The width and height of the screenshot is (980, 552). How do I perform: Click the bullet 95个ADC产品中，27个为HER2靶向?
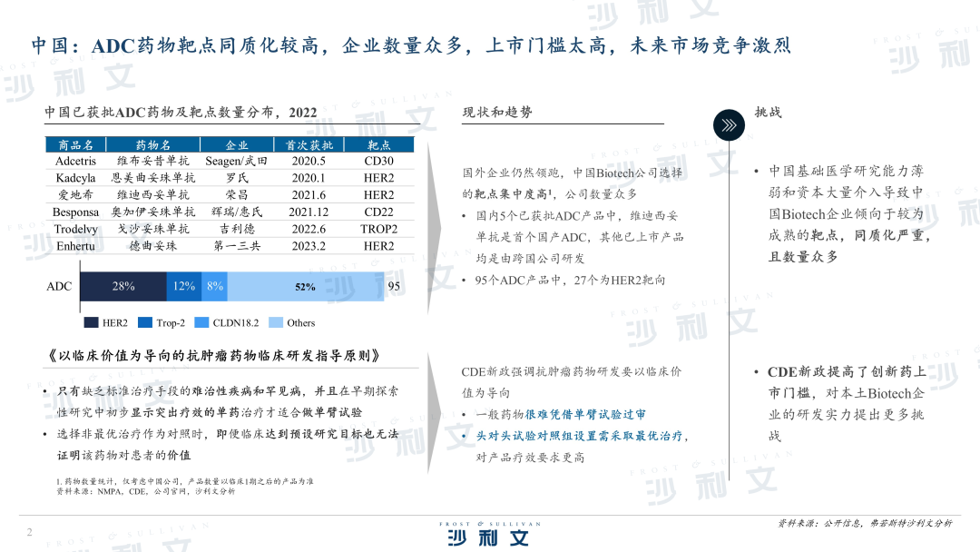(x=570, y=280)
